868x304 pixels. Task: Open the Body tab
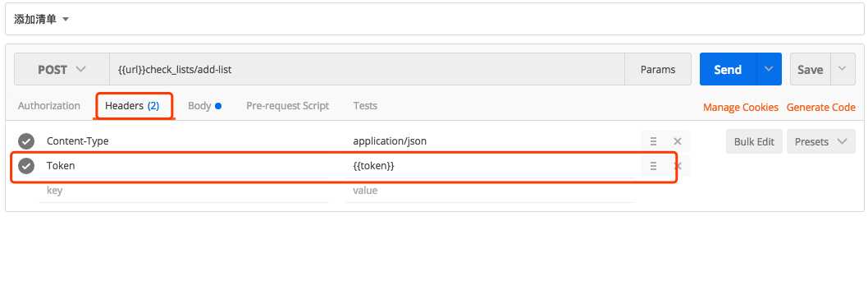204,105
